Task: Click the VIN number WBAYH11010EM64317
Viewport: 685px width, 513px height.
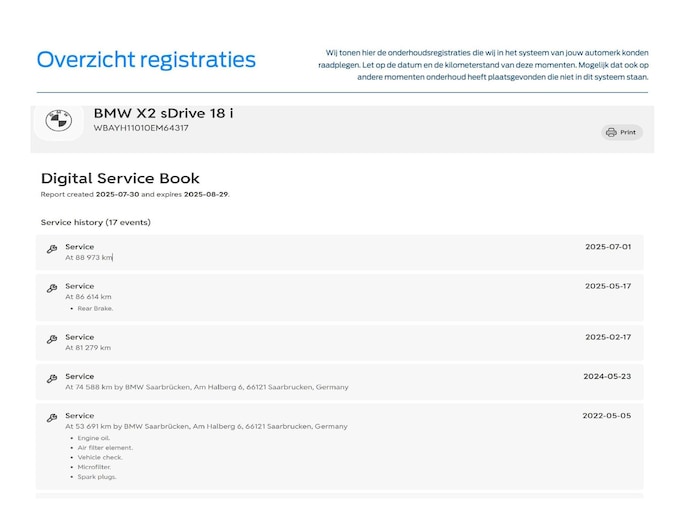Action: (x=141, y=128)
